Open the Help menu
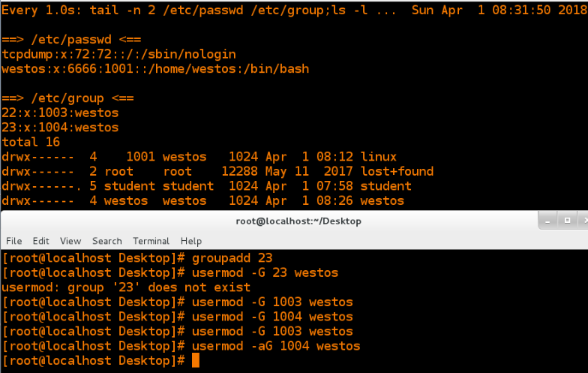The width and height of the screenshot is (588, 373). coord(191,241)
